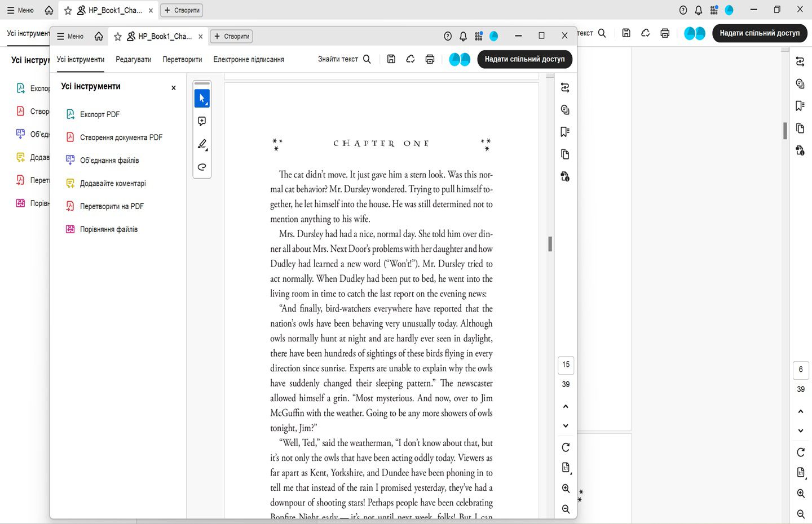
Task: Rotate the page in the back window
Action: pos(801,452)
